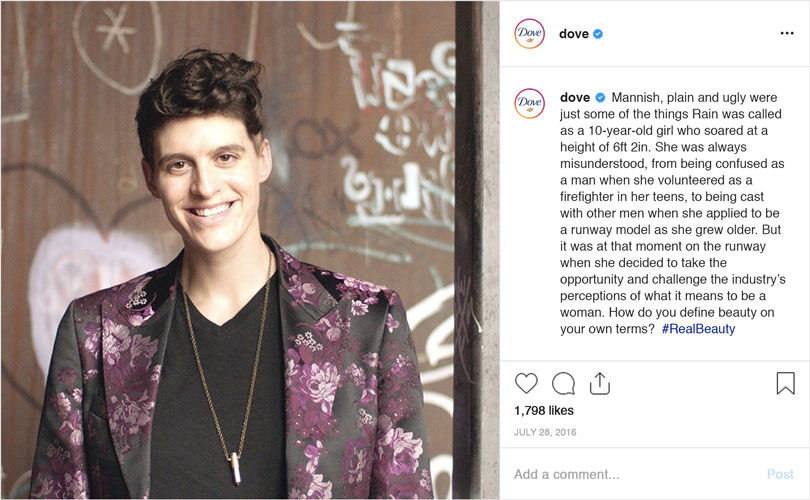810x500 pixels.
Task: Click the verified badge in the header
Action: tap(598, 34)
